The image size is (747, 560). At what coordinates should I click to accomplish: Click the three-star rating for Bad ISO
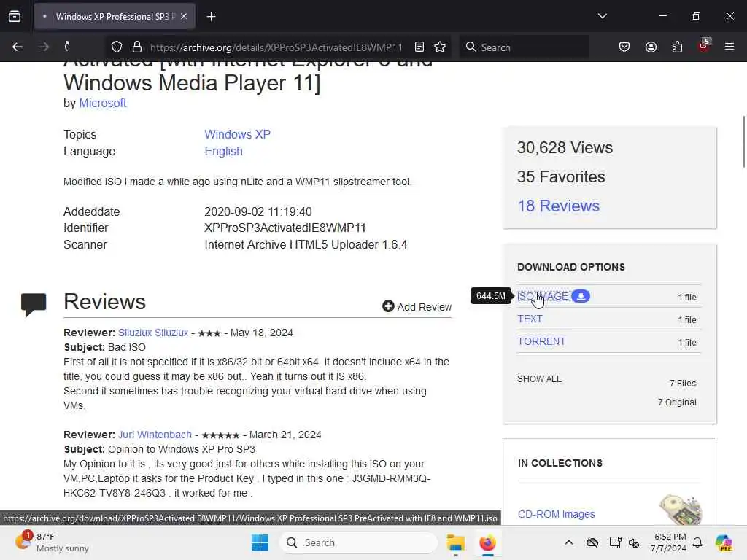[209, 333]
